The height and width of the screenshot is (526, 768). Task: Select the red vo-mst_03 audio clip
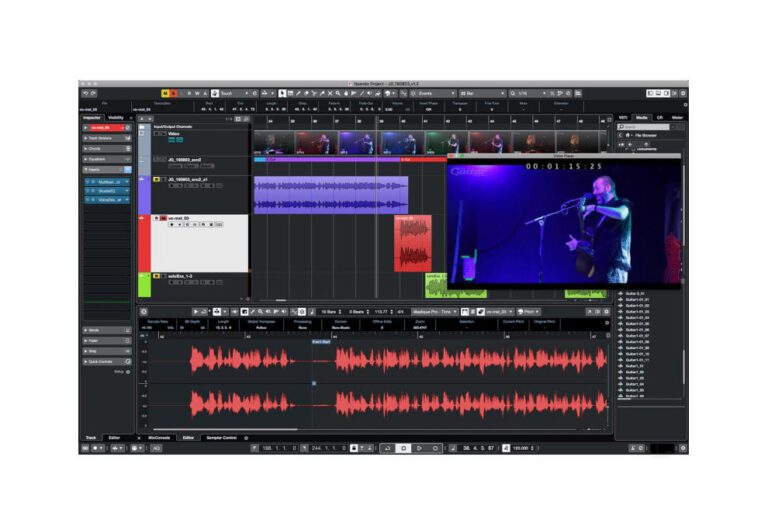[413, 243]
